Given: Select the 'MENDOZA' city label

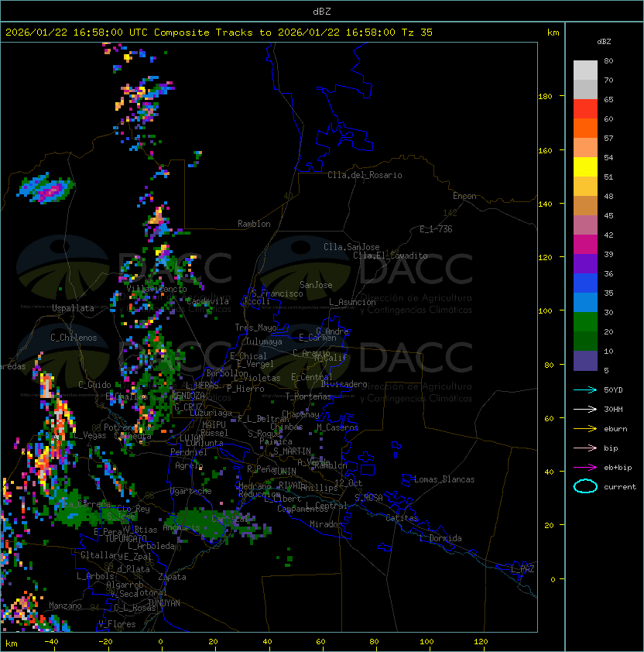Looking at the screenshot, I should [188, 396].
